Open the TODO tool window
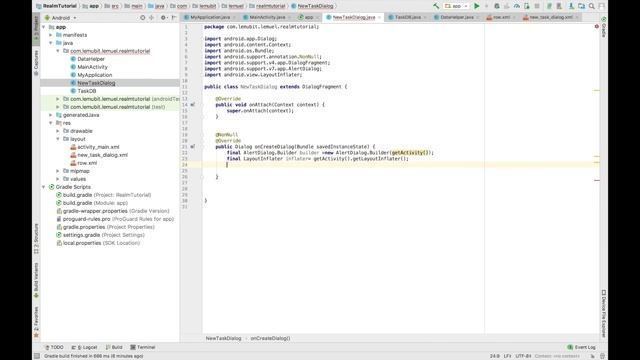 coord(54,347)
